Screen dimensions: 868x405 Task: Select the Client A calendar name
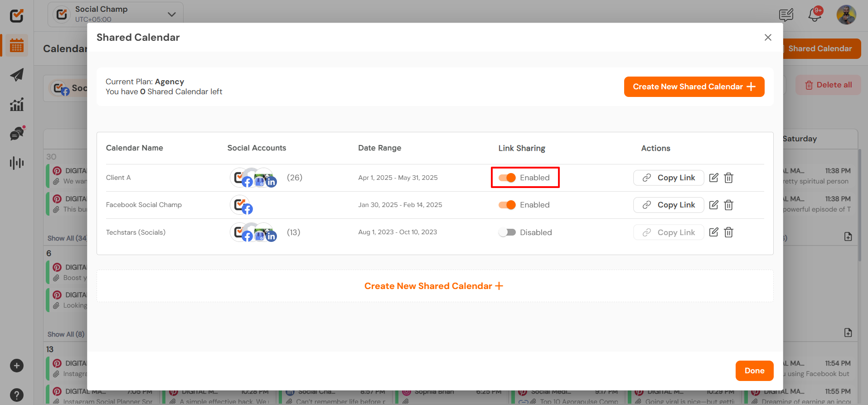[x=118, y=178]
